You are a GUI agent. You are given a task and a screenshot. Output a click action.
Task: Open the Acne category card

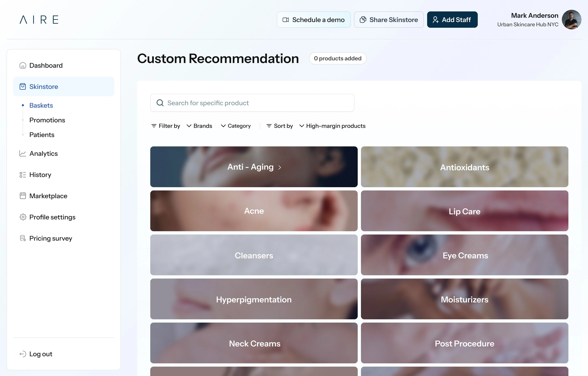(x=254, y=211)
